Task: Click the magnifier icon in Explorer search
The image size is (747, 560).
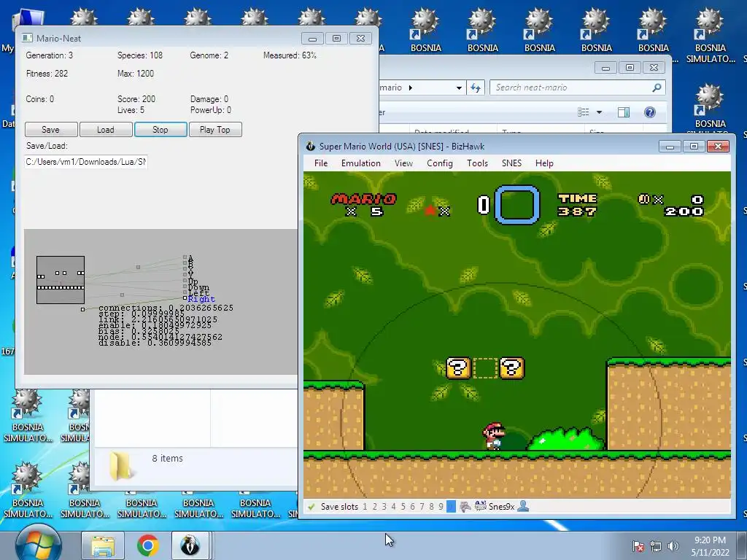Action: pos(657,87)
